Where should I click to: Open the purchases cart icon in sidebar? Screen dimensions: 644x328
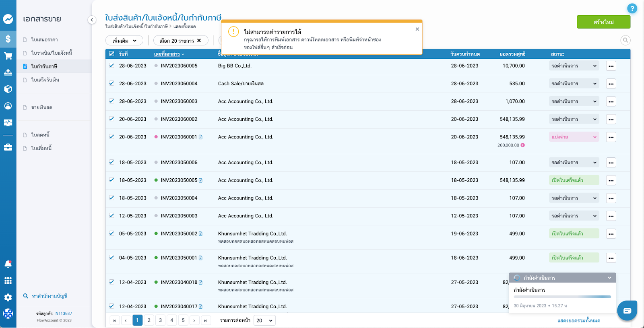tap(8, 56)
